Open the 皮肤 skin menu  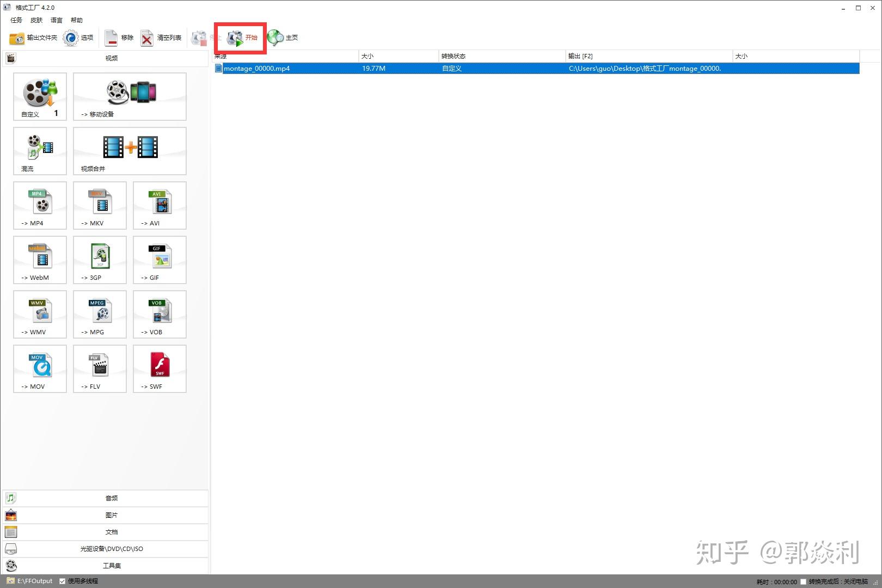point(36,20)
